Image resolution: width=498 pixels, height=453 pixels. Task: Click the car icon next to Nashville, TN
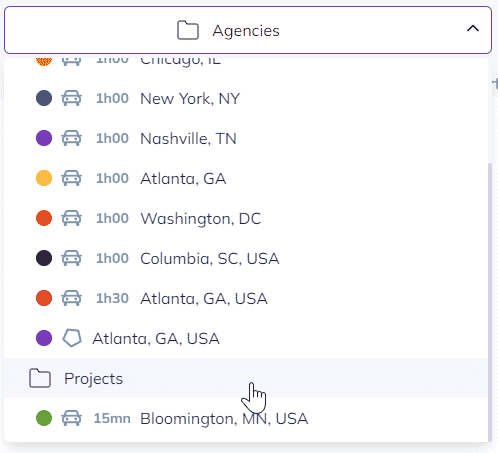[x=71, y=138]
